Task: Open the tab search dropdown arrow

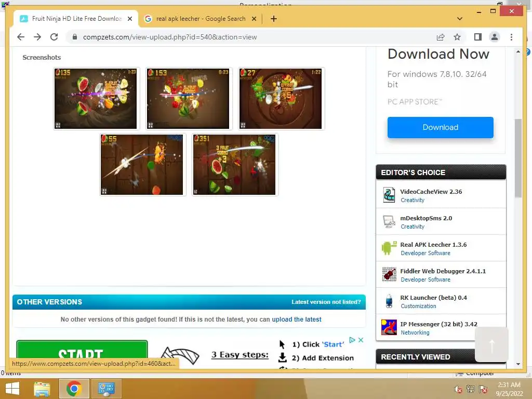Action: tap(460, 19)
